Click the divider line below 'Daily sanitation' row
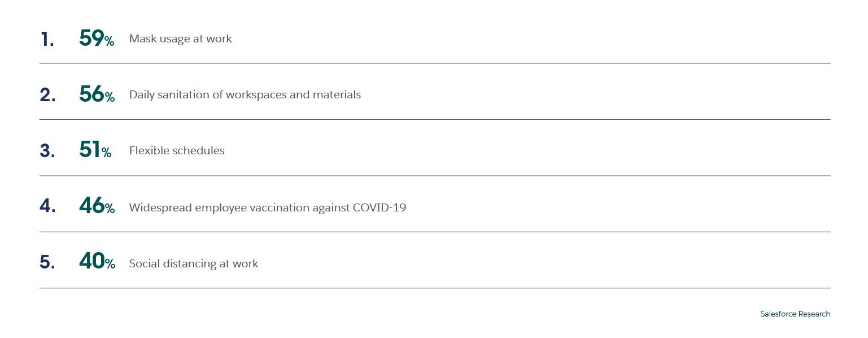Image resolution: width=868 pixels, height=338 pixels. point(434,120)
